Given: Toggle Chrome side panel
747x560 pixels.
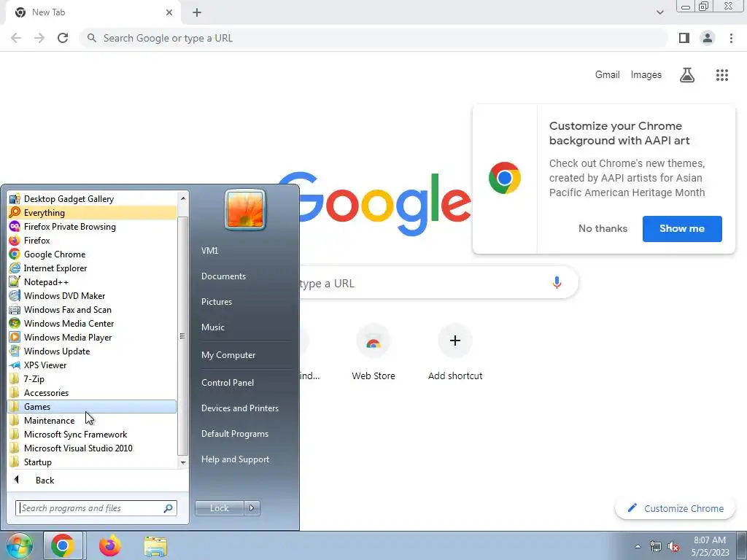Looking at the screenshot, I should click(x=684, y=38).
